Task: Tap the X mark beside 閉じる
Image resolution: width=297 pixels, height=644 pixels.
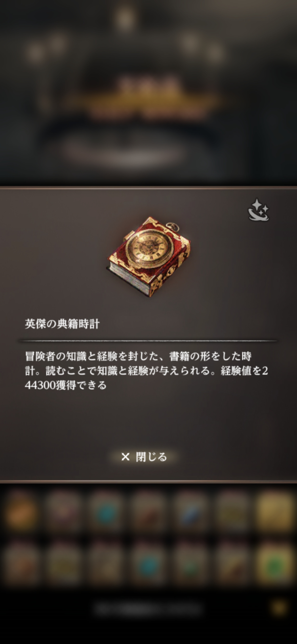Action: [x=125, y=457]
